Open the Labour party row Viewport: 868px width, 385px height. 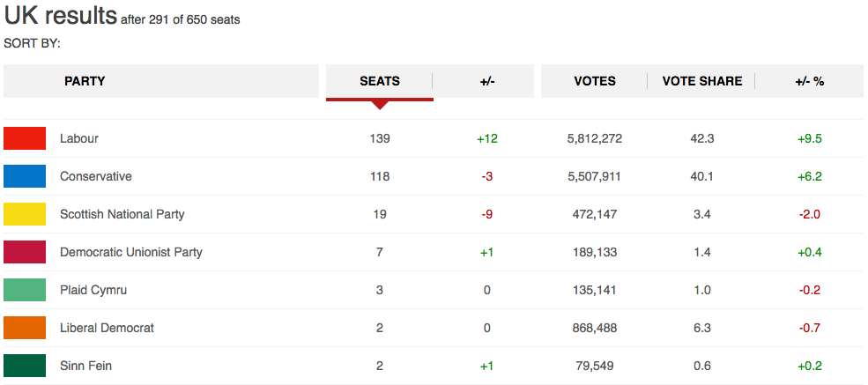pyautogui.click(x=434, y=138)
